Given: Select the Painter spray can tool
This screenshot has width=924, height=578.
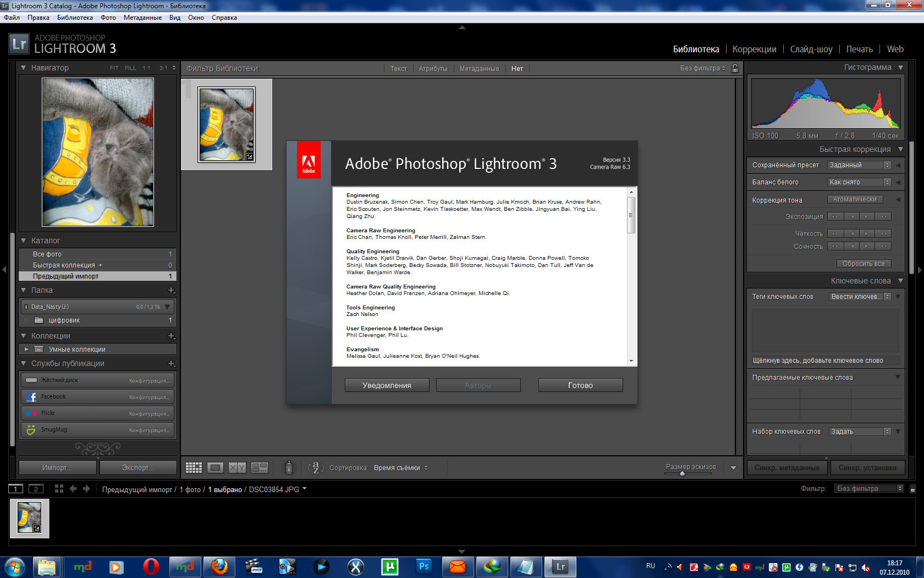Looking at the screenshot, I should point(289,467).
